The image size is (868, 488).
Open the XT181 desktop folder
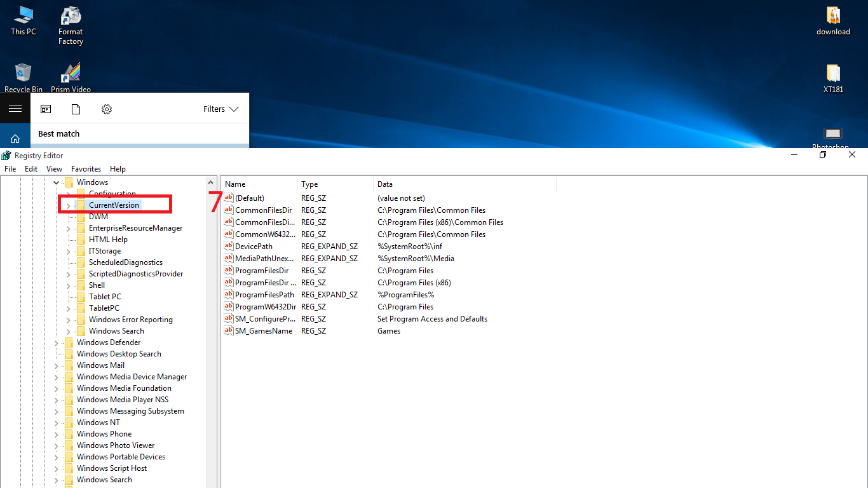833,78
